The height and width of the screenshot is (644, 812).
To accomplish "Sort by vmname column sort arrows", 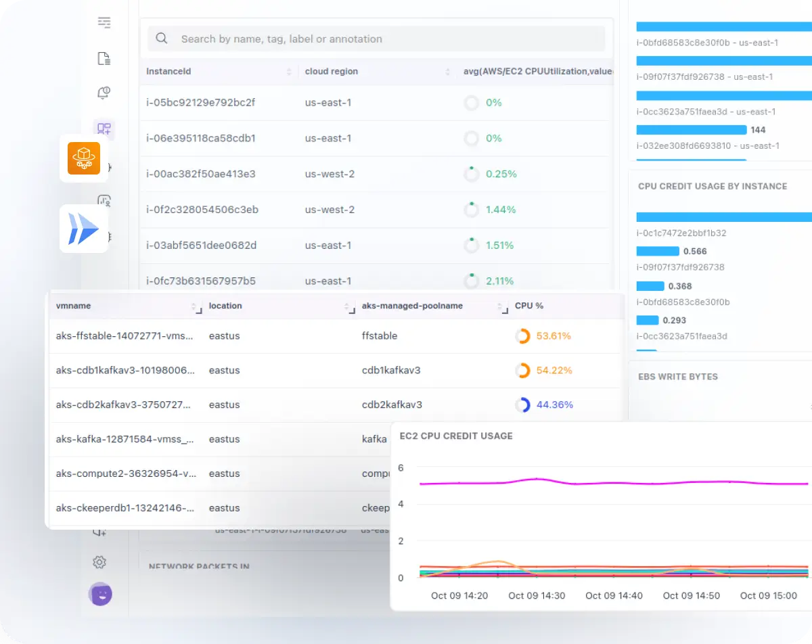I will pos(194,306).
